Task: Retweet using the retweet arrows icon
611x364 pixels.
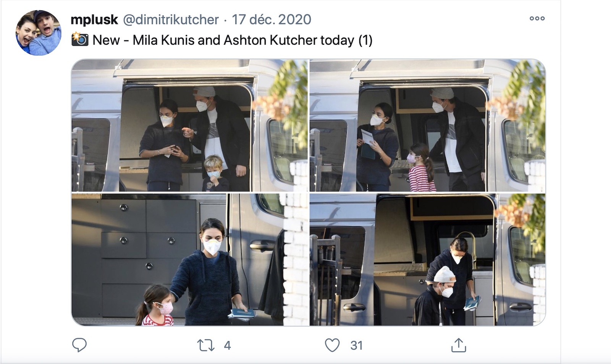Action: [205, 345]
